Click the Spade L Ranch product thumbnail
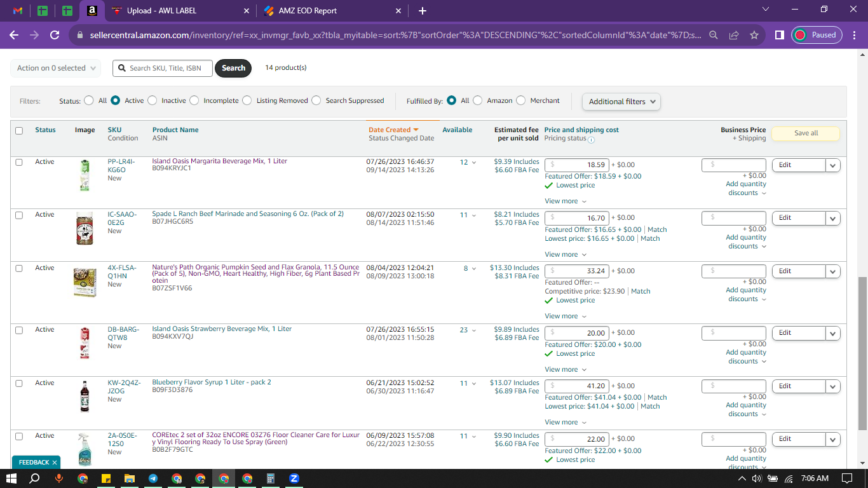The width and height of the screenshot is (868, 488). click(85, 227)
